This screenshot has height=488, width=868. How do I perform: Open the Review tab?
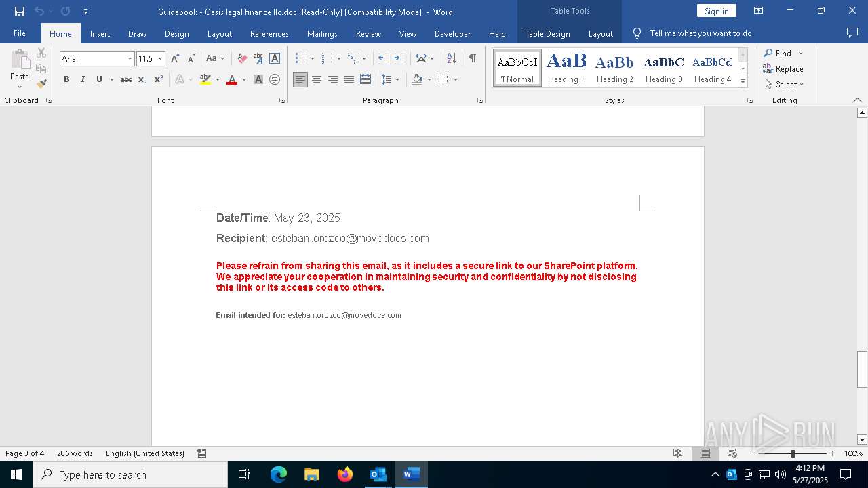tap(368, 33)
